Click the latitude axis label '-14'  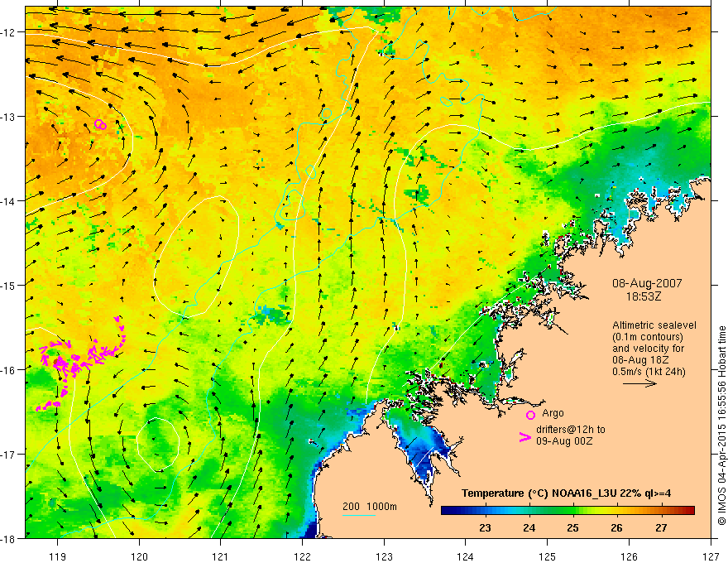coord(9,201)
